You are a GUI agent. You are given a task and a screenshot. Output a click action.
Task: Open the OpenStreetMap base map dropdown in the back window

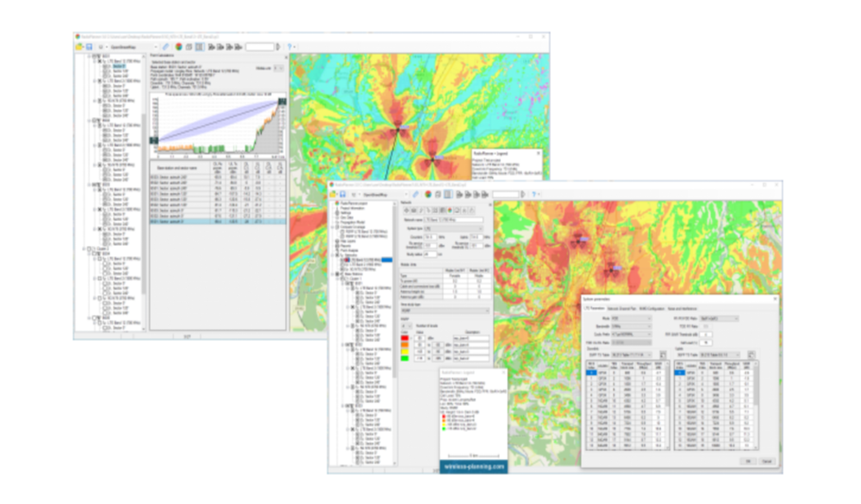[133, 47]
